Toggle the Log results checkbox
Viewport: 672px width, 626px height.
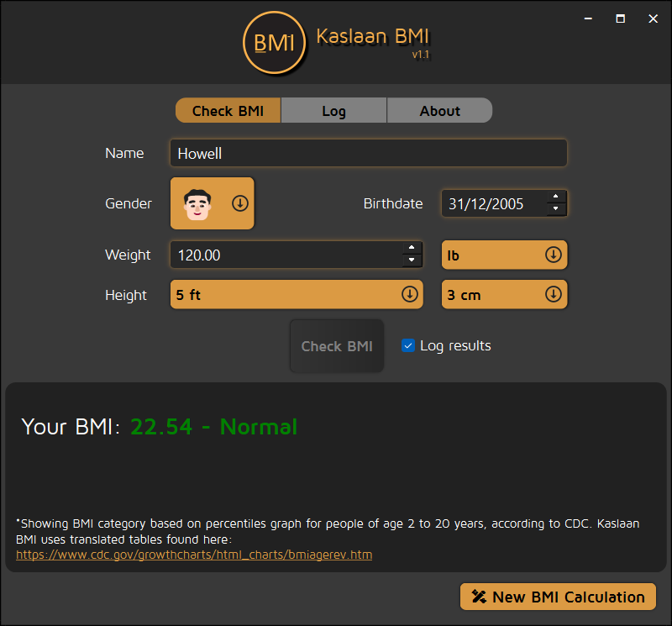tap(408, 345)
